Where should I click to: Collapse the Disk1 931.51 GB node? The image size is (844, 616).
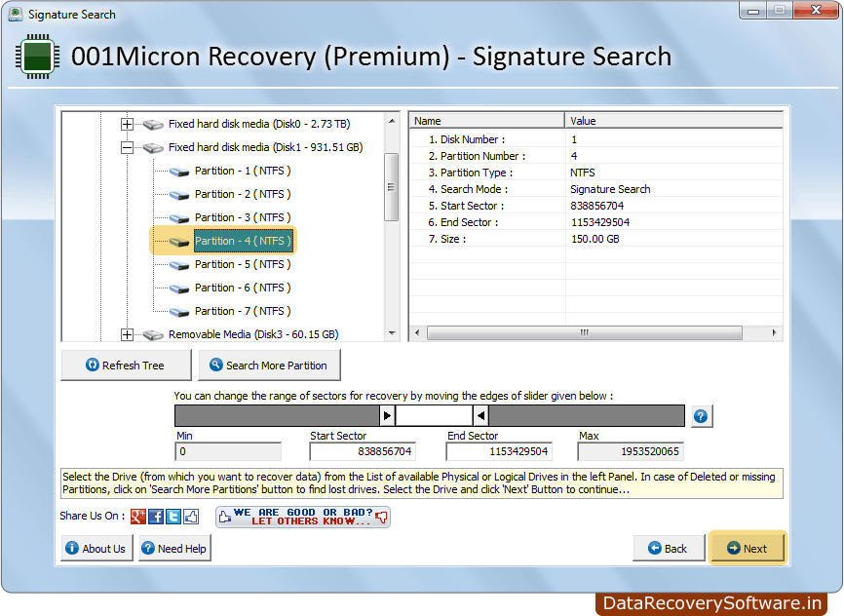(127, 147)
